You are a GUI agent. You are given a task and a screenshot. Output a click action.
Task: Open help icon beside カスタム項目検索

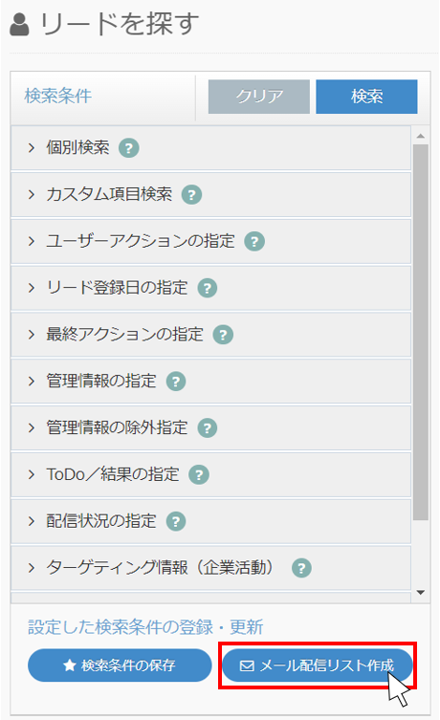[192, 195]
